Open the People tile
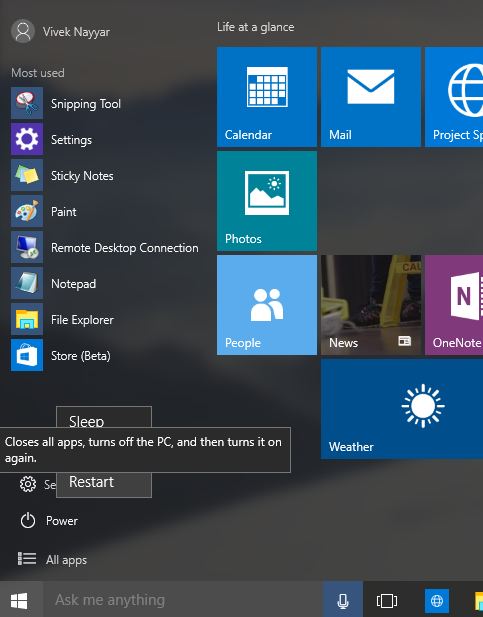The image size is (483, 617). coord(267,305)
